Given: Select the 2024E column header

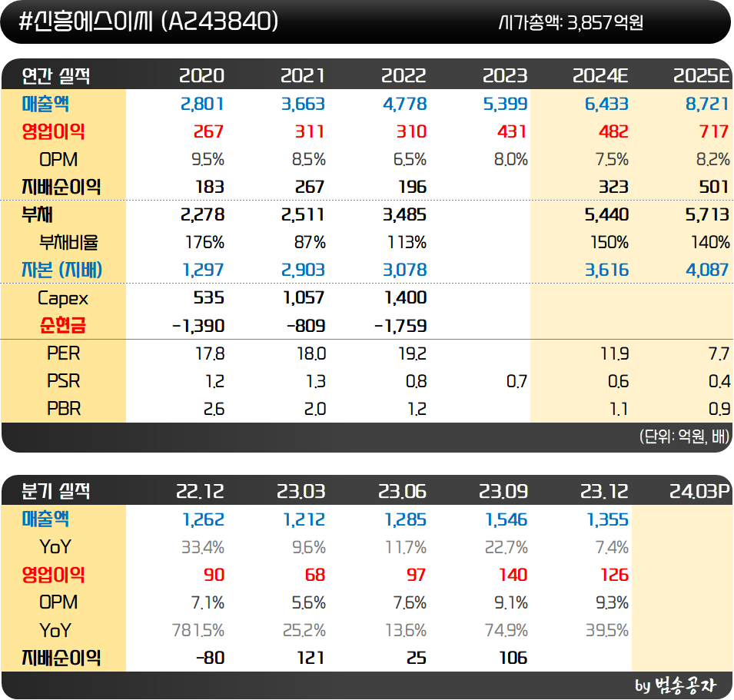Looking at the screenshot, I should [600, 76].
